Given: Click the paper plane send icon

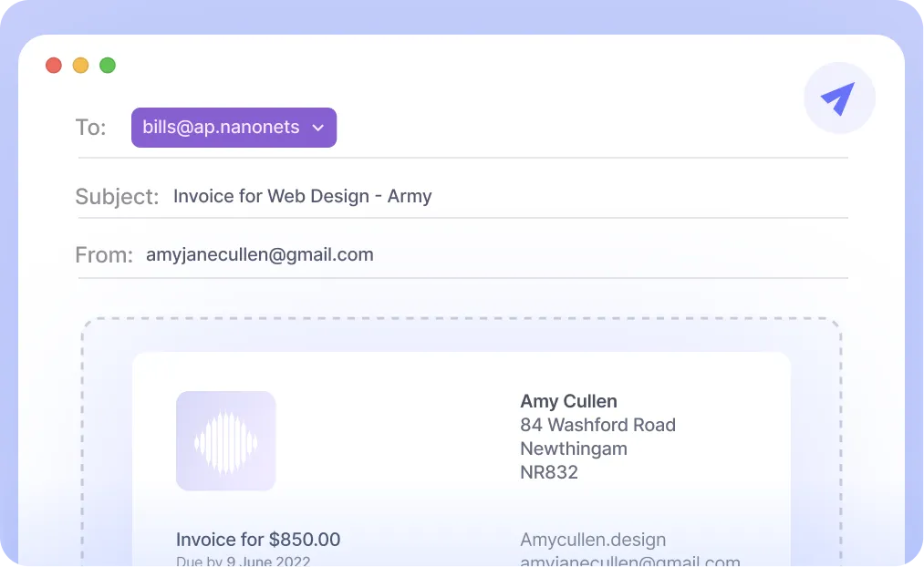Looking at the screenshot, I should coord(838,98).
